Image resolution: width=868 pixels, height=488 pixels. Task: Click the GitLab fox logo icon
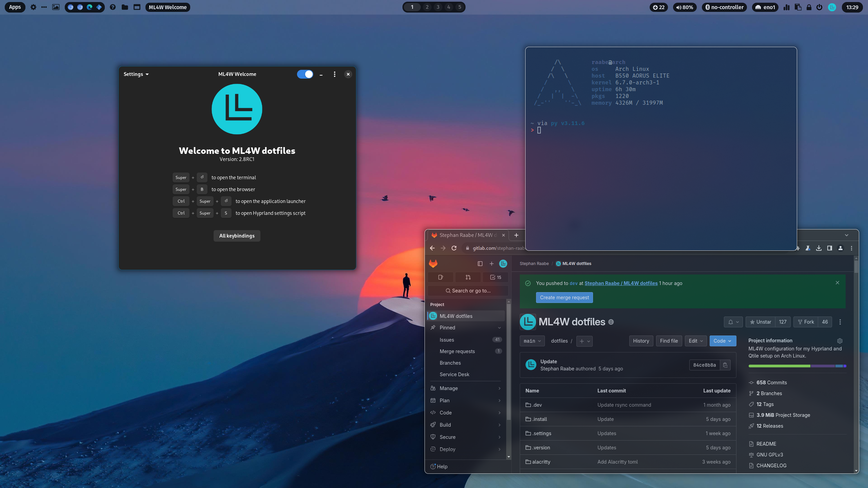coord(433,263)
